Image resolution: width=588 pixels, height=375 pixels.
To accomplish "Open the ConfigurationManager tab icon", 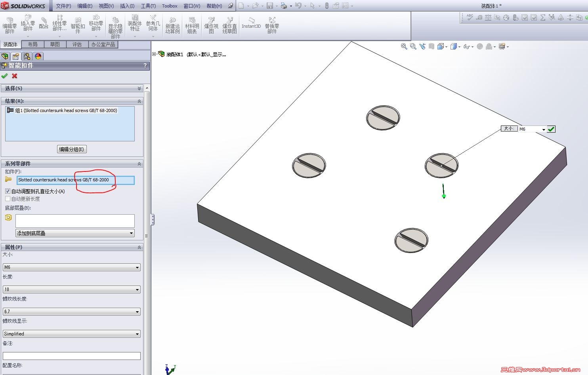I will tap(27, 56).
